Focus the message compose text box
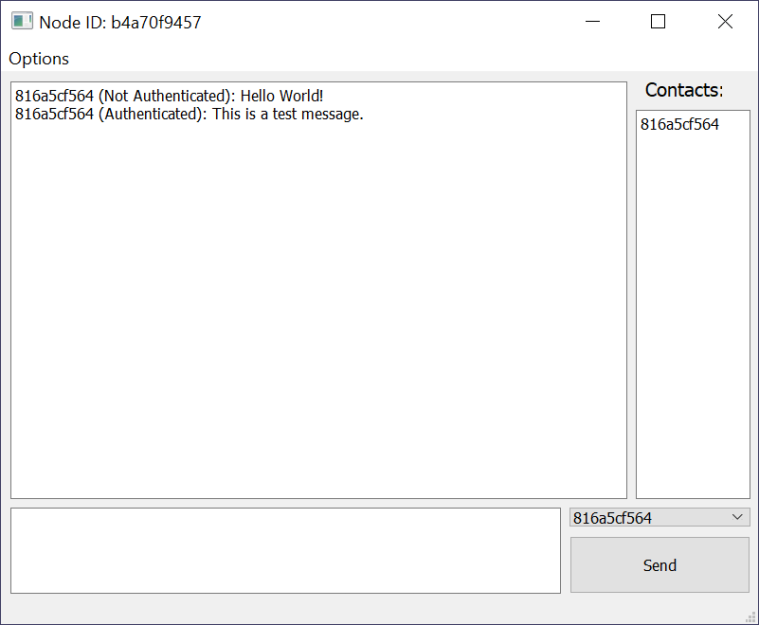Viewport: 759px width, 625px height. (285, 550)
